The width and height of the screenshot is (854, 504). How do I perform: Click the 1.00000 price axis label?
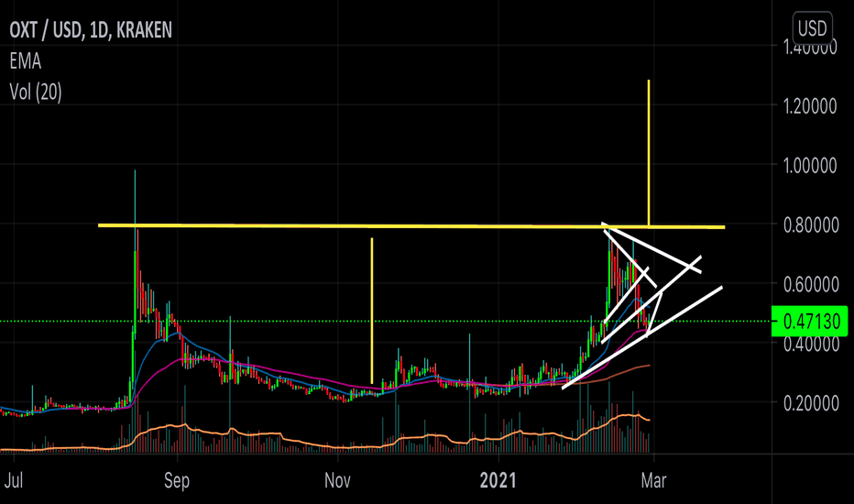click(810, 165)
